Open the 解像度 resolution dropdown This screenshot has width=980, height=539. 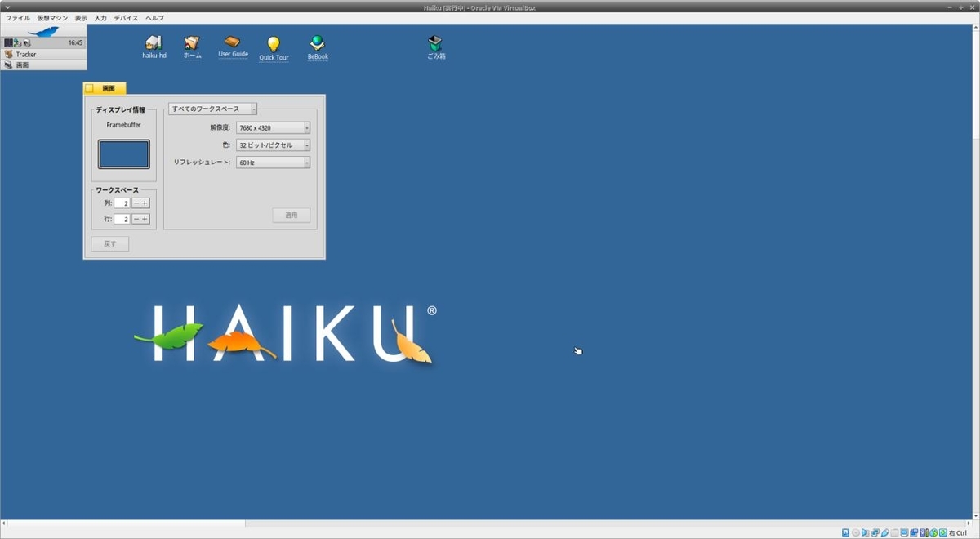click(273, 127)
